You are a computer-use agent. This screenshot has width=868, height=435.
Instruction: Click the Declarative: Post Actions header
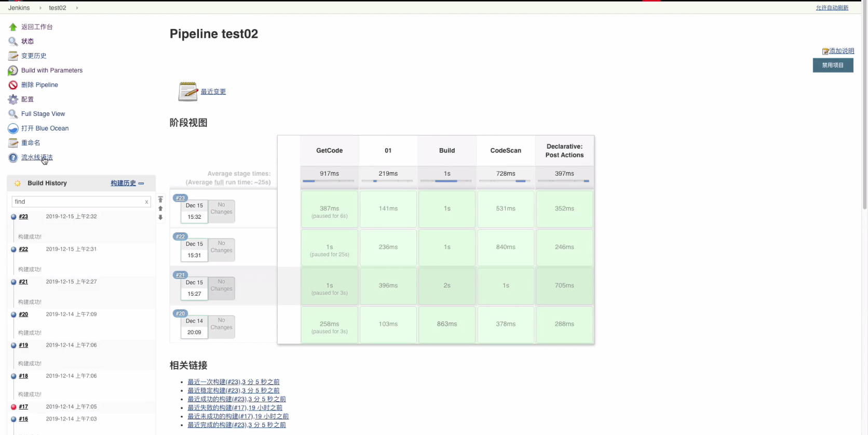[564, 151]
